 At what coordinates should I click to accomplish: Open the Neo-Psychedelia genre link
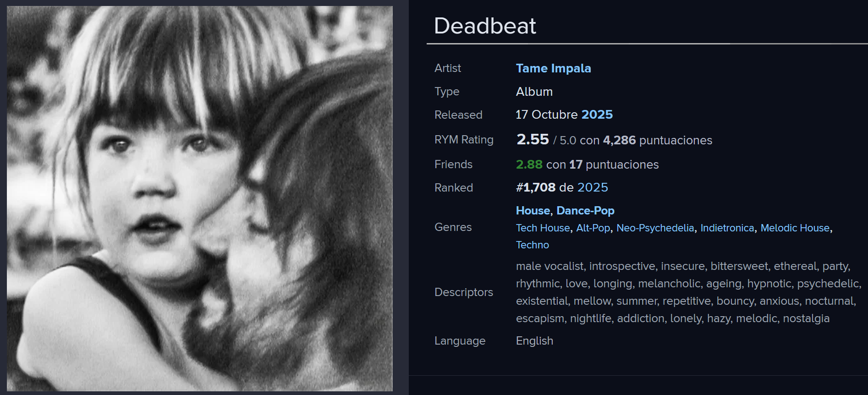[655, 228]
